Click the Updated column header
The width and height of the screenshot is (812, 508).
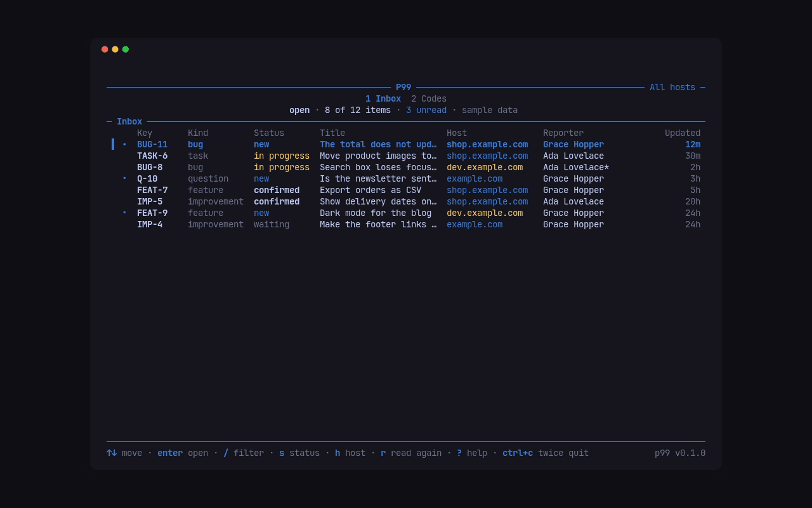[683, 133]
